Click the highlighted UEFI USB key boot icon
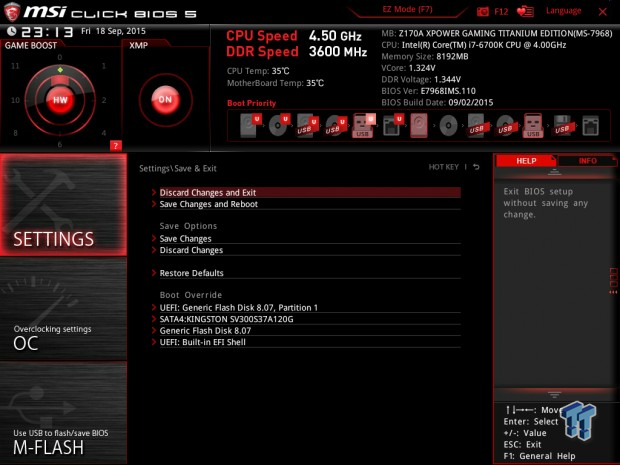Viewport: 620px width, 465px height. (363, 126)
